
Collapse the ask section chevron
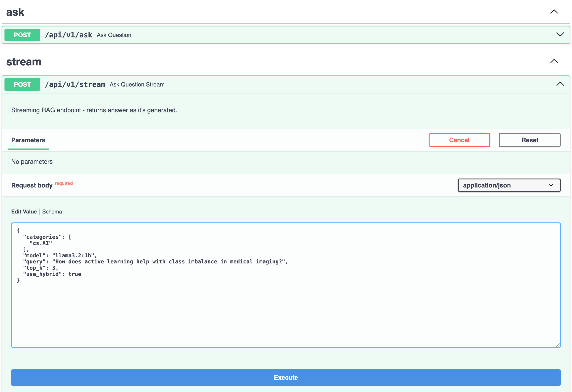[554, 12]
